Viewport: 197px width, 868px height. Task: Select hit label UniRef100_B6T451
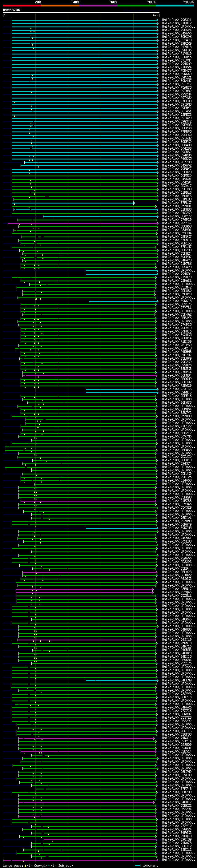[x=177, y=111]
